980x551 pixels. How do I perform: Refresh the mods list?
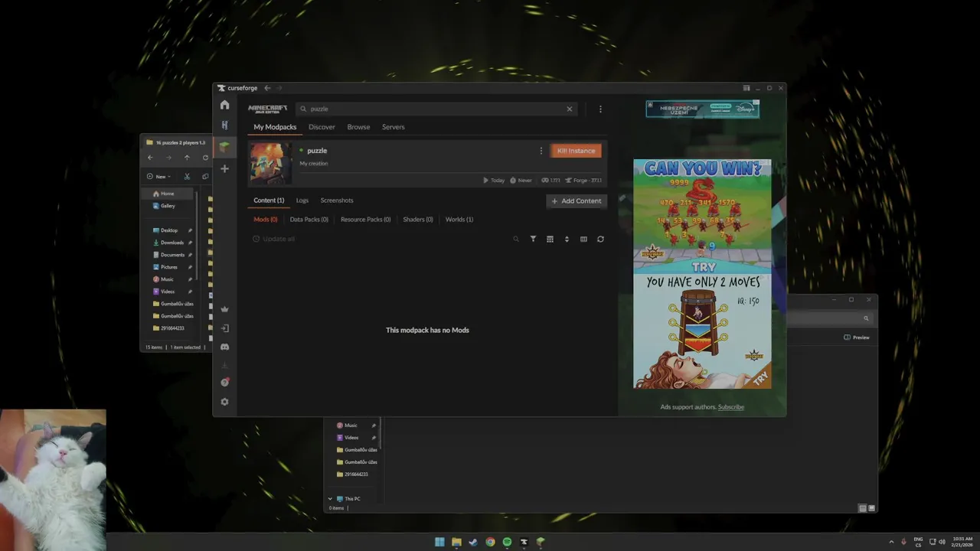pos(600,239)
